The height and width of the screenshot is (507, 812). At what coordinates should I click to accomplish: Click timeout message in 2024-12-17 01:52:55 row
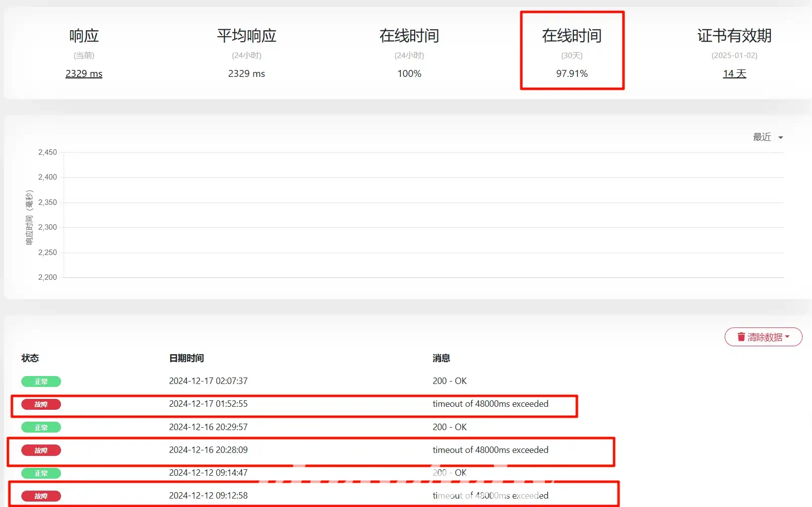click(x=490, y=404)
